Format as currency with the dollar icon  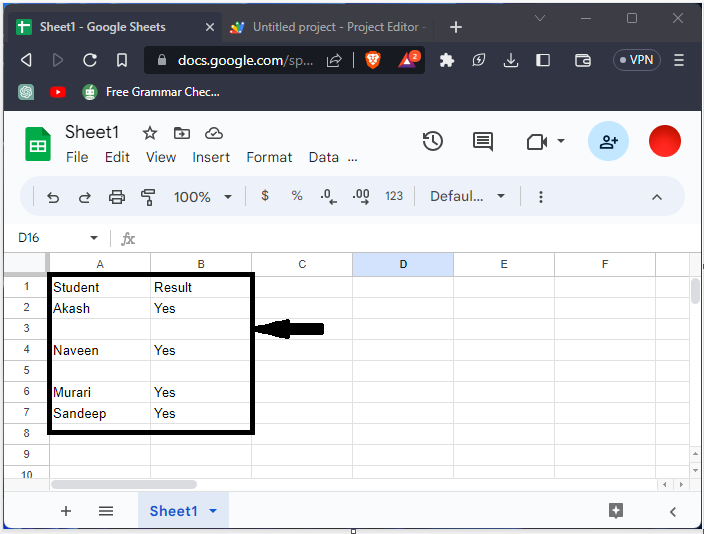point(265,196)
